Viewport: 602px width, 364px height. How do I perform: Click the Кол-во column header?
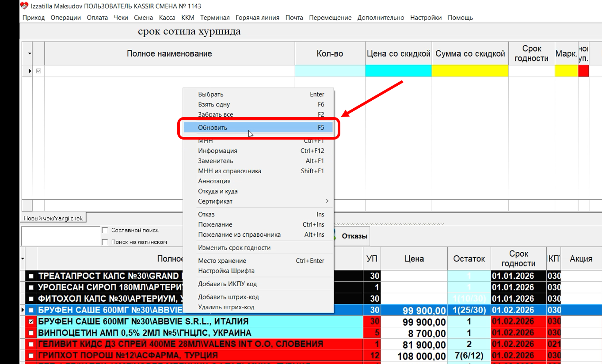[x=330, y=53]
